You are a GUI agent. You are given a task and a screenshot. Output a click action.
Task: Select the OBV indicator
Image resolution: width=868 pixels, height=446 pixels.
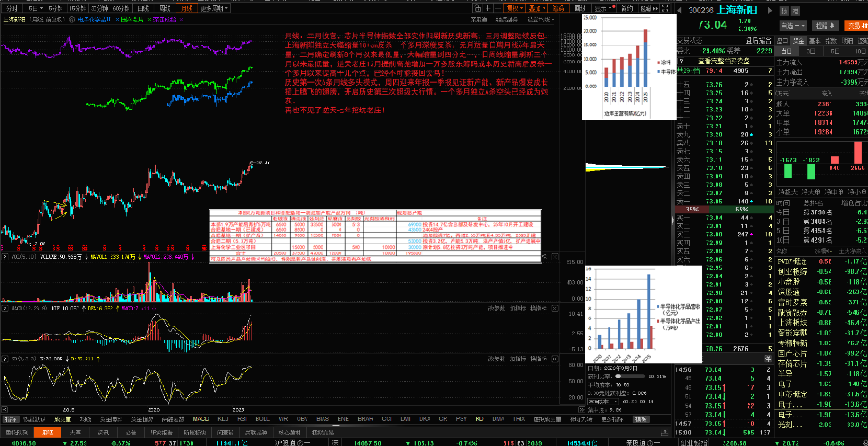click(302, 419)
